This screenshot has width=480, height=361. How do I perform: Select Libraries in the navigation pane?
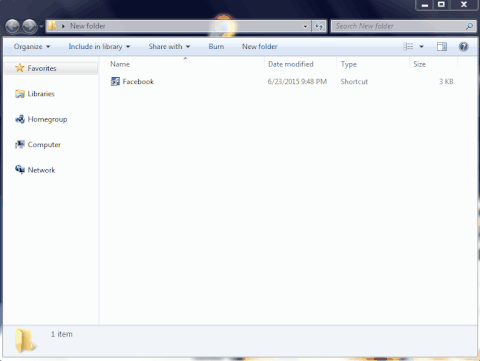click(x=41, y=94)
